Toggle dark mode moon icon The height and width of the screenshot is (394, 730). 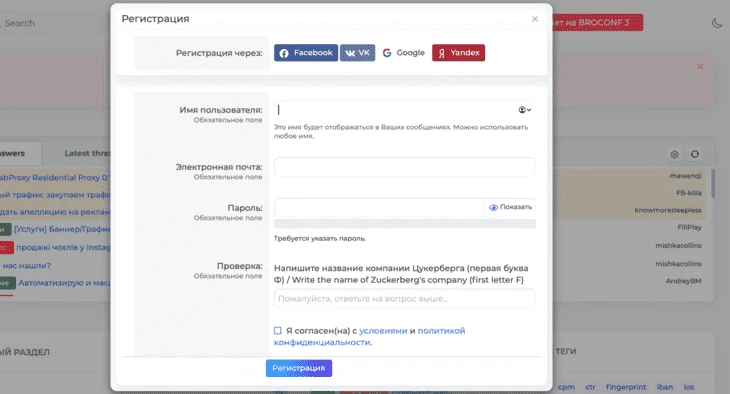click(717, 23)
